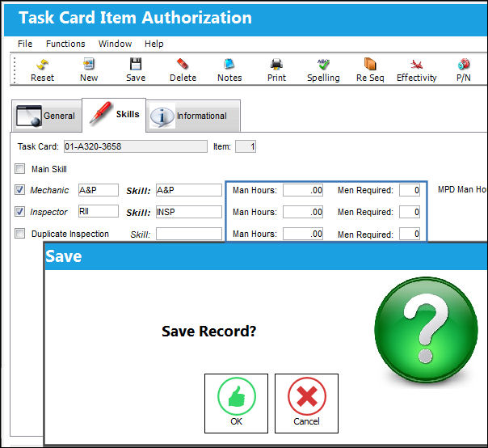The image size is (488, 448).
Task: Open the Help menu
Action: [154, 44]
